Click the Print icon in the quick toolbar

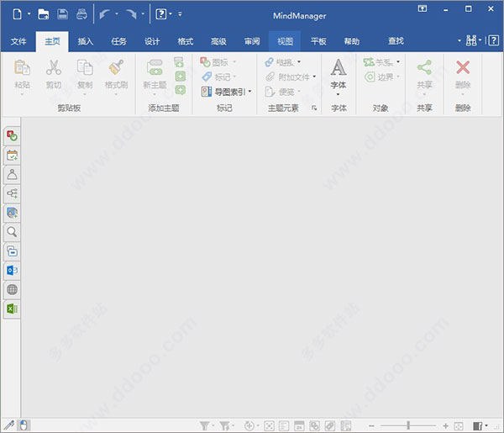(81, 13)
